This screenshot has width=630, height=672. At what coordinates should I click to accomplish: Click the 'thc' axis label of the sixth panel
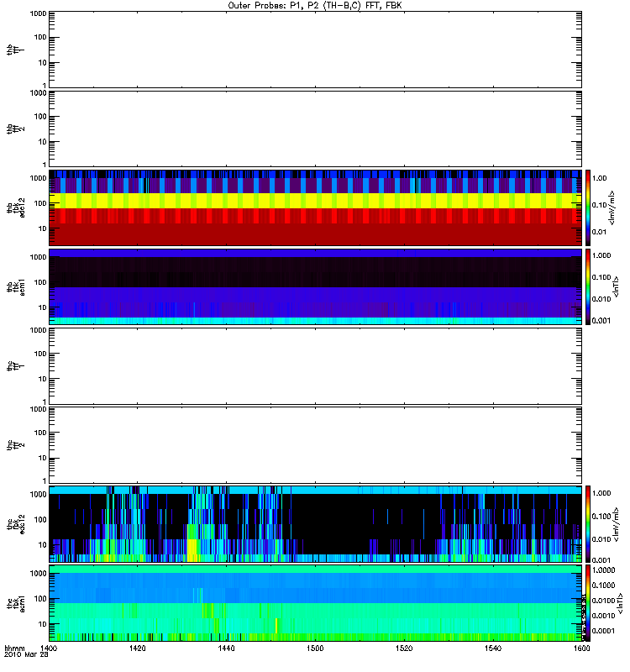(10, 445)
